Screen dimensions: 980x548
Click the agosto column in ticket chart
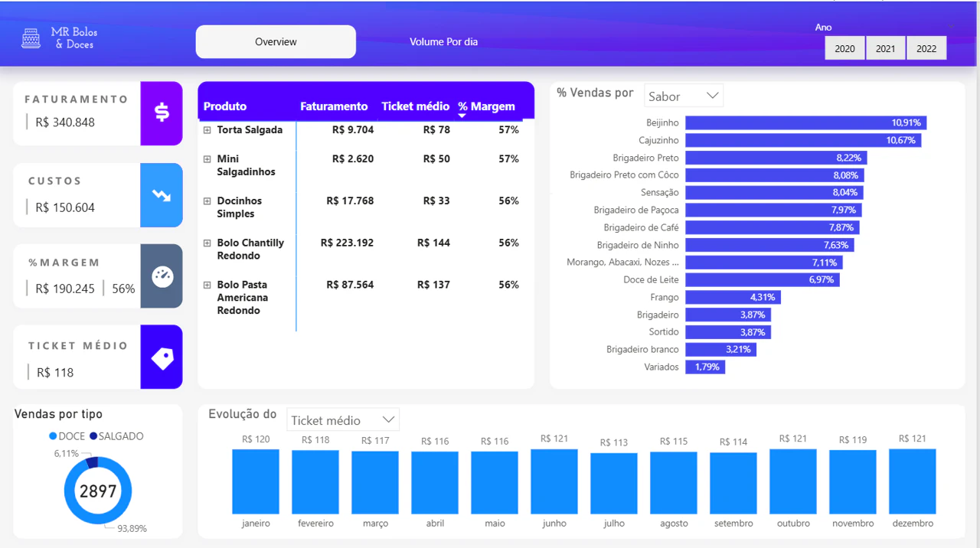tap(674, 483)
